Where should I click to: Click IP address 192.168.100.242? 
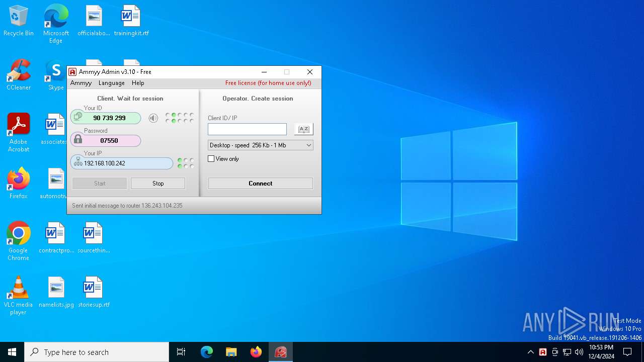105,163
